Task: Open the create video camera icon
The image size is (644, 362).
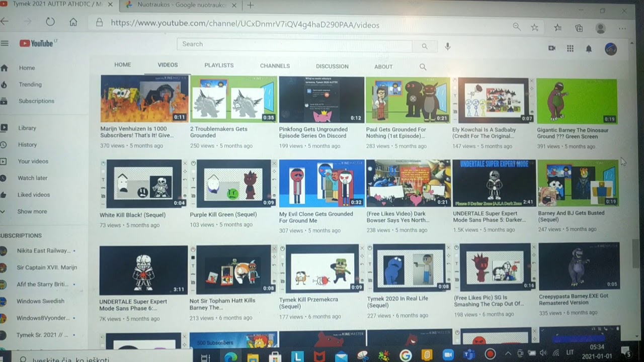Action: [551, 48]
